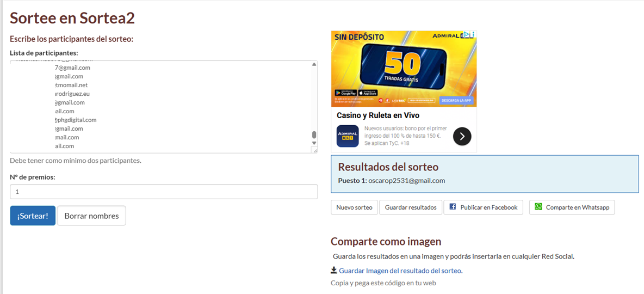Click the Lista de participantes label
Screen dimensions: 644x294
(x=44, y=53)
